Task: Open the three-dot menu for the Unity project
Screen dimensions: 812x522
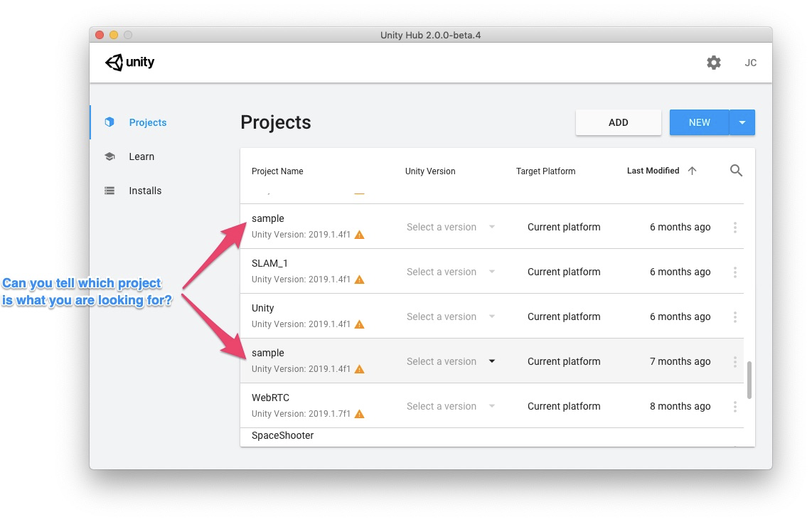Action: click(x=735, y=316)
